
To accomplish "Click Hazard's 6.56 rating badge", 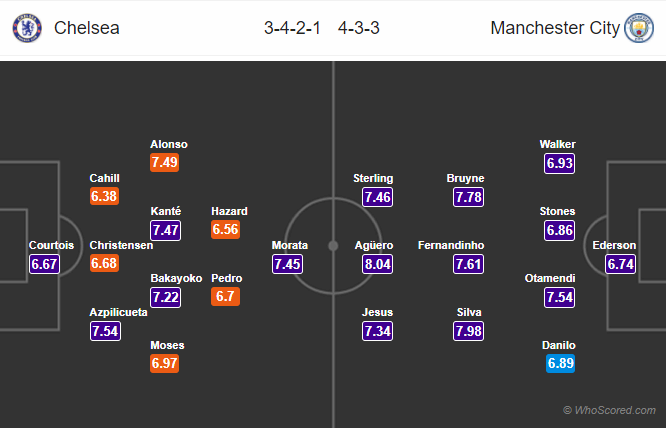I will pos(226,229).
